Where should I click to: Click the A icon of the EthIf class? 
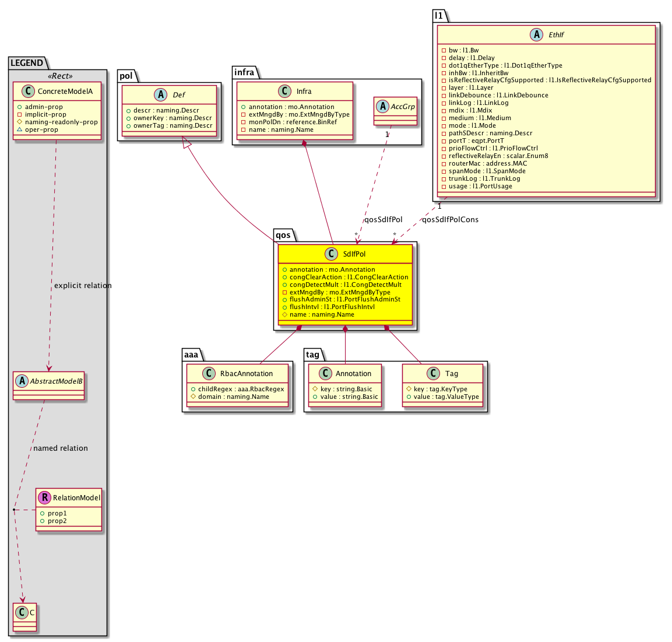coord(538,35)
